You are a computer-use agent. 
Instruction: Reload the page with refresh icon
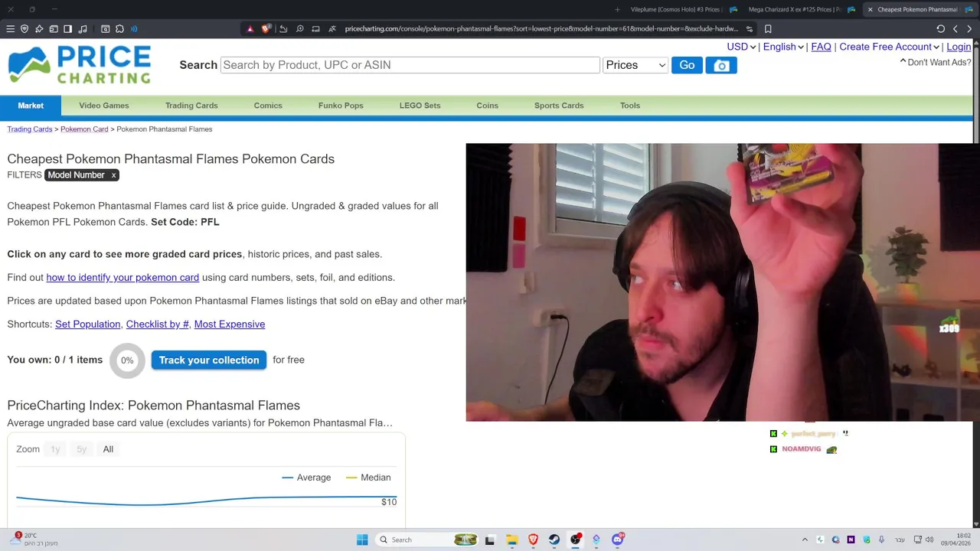click(x=940, y=29)
